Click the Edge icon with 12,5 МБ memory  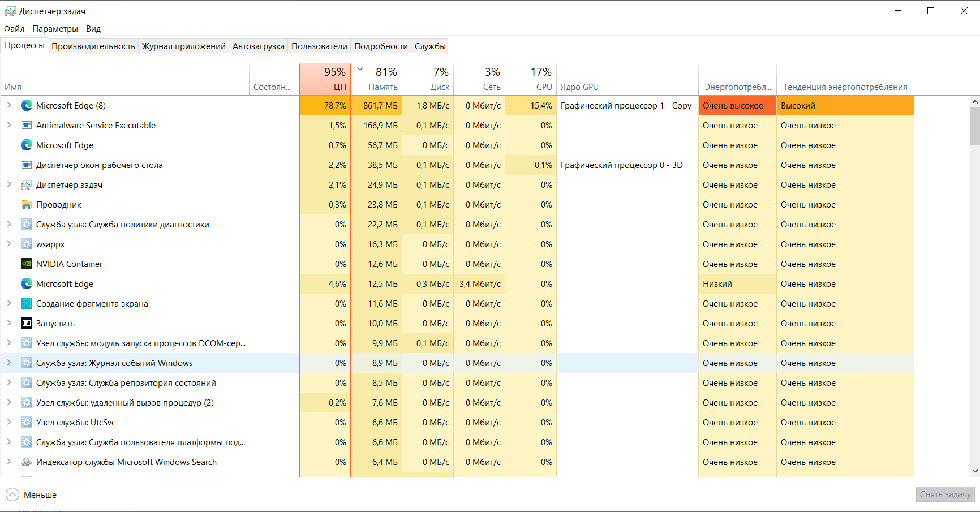pos(27,283)
